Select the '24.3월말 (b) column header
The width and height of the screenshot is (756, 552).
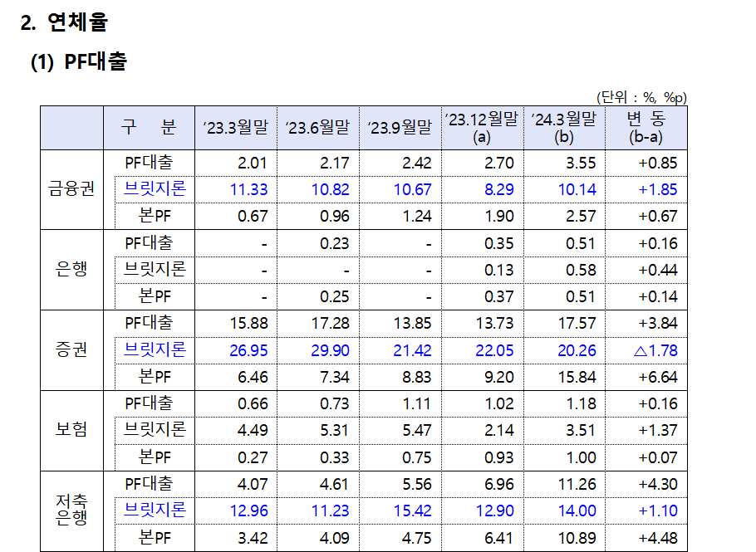[x=563, y=128]
